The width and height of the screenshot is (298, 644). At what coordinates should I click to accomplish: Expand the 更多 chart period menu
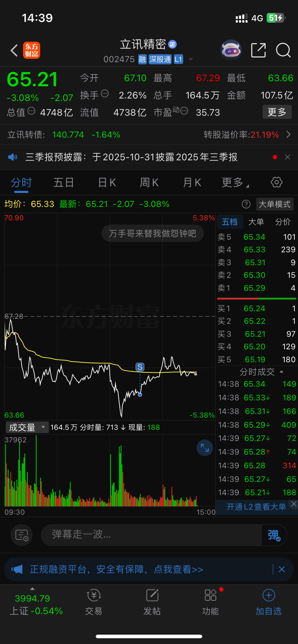coord(235,183)
